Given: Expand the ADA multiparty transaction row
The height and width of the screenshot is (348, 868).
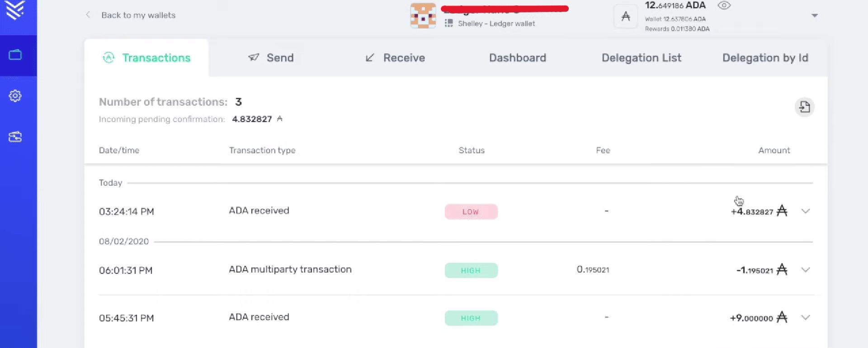Looking at the screenshot, I should 805,270.
